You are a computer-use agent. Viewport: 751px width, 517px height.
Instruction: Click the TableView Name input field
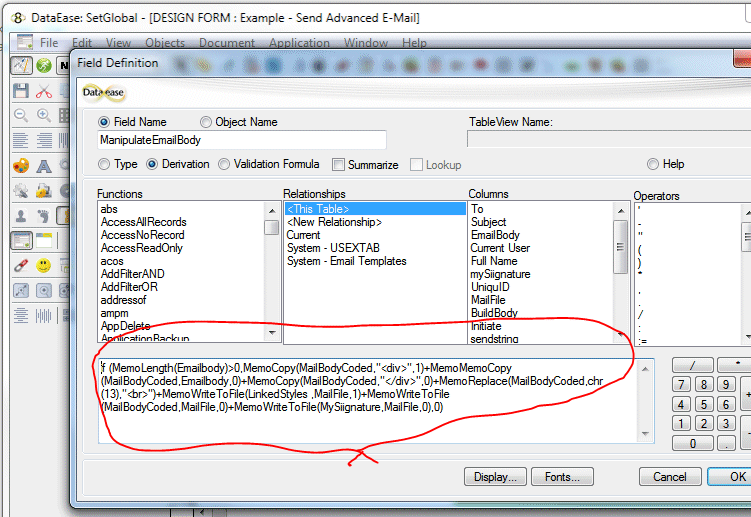(x=609, y=139)
